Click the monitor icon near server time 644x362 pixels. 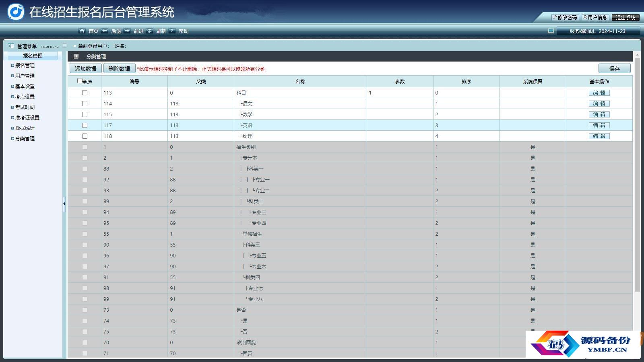[x=551, y=31]
